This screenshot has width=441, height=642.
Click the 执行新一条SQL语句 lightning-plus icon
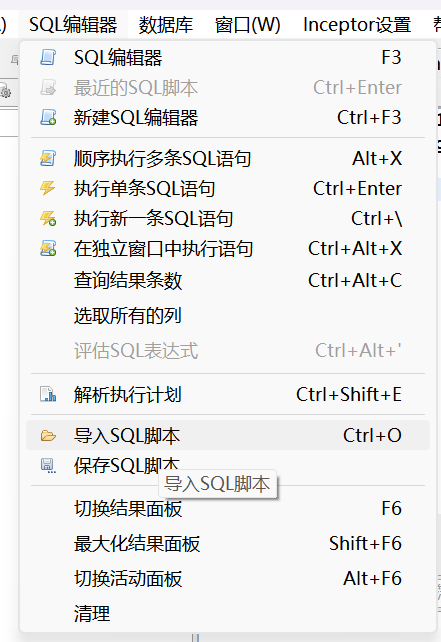point(48,218)
